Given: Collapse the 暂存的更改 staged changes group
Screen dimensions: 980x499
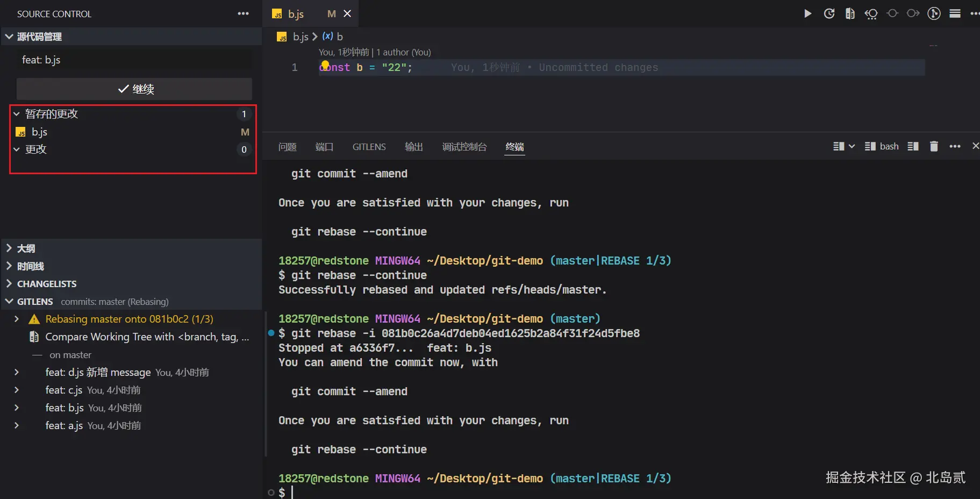Looking at the screenshot, I should 17,114.
